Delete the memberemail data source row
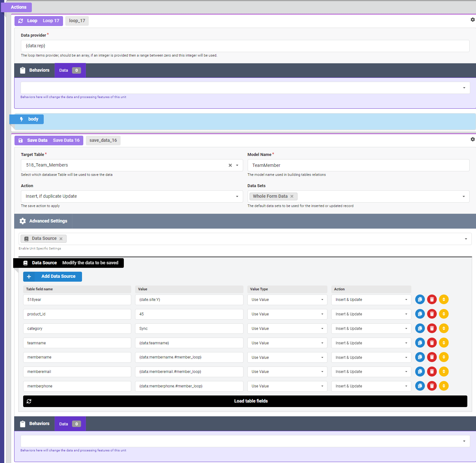476x463 pixels. [x=432, y=371]
